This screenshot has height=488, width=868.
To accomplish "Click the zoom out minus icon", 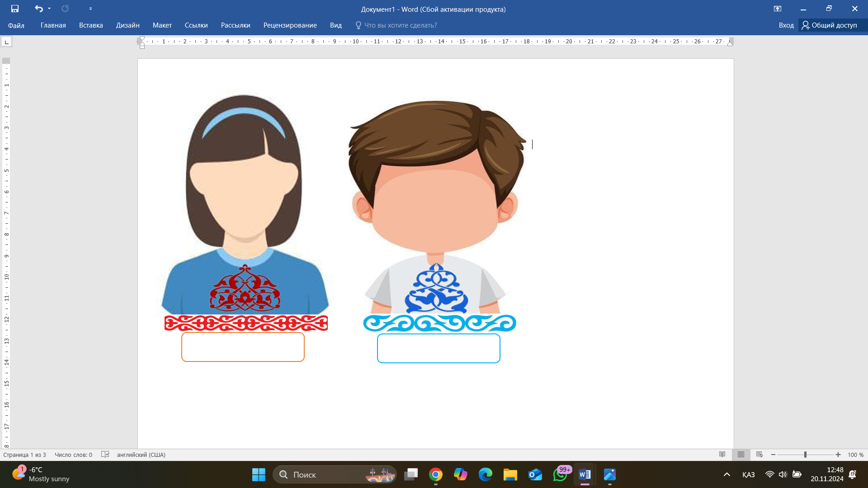I will pyautogui.click(x=773, y=455).
